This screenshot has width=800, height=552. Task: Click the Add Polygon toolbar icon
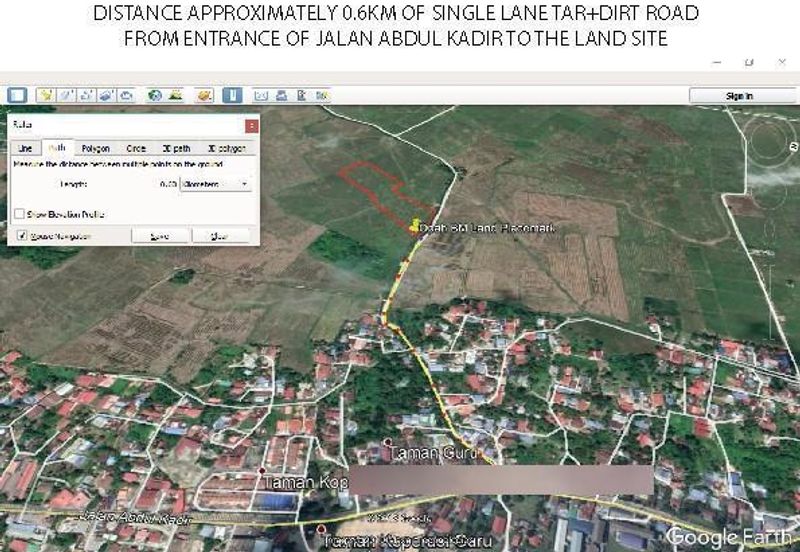67,96
